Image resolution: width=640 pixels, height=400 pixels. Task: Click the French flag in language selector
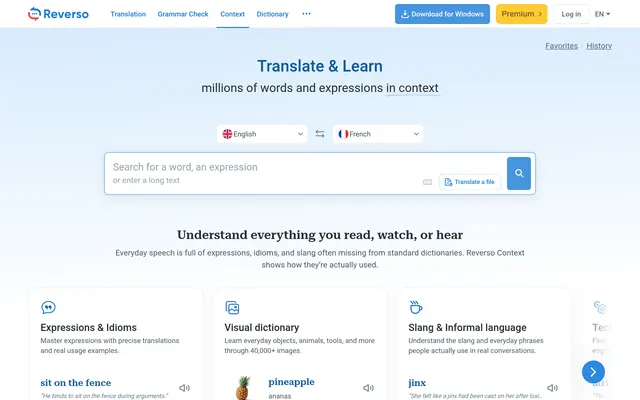pyautogui.click(x=343, y=134)
